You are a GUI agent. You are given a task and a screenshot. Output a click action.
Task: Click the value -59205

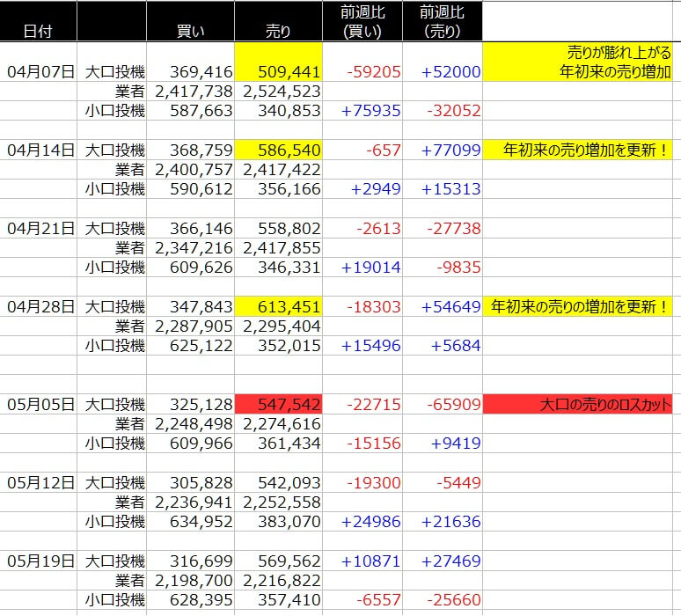pos(374,72)
